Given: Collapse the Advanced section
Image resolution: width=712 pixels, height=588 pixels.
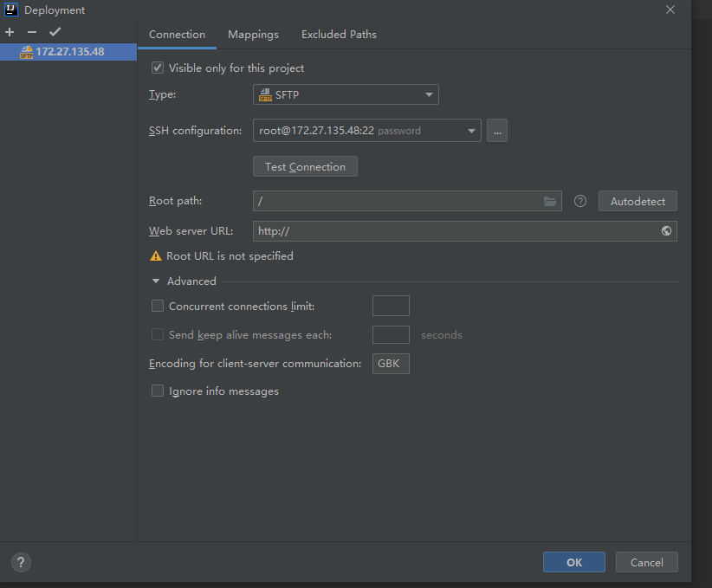Looking at the screenshot, I should [156, 281].
